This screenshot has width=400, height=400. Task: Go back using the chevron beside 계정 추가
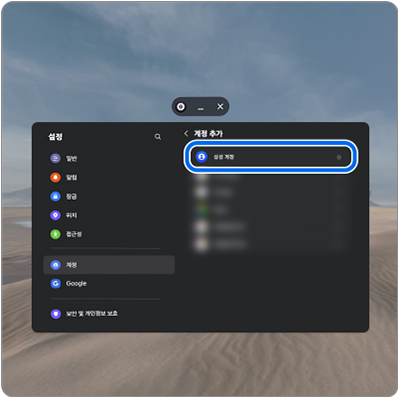click(186, 134)
